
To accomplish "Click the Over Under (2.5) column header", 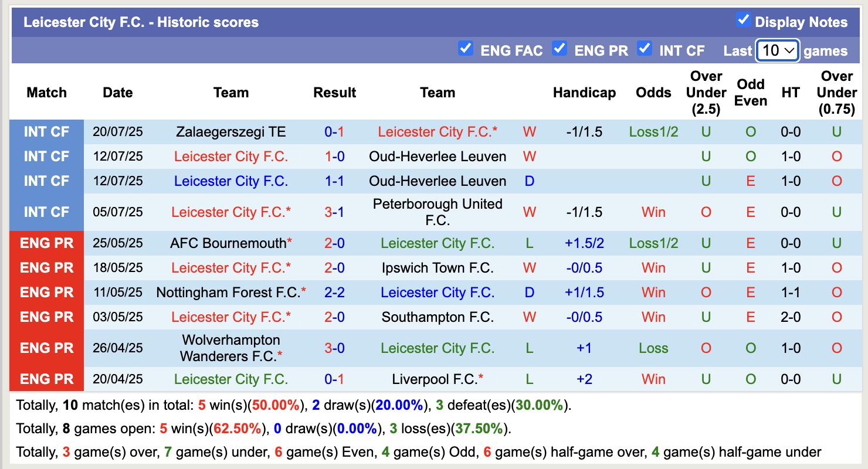I will [x=706, y=93].
